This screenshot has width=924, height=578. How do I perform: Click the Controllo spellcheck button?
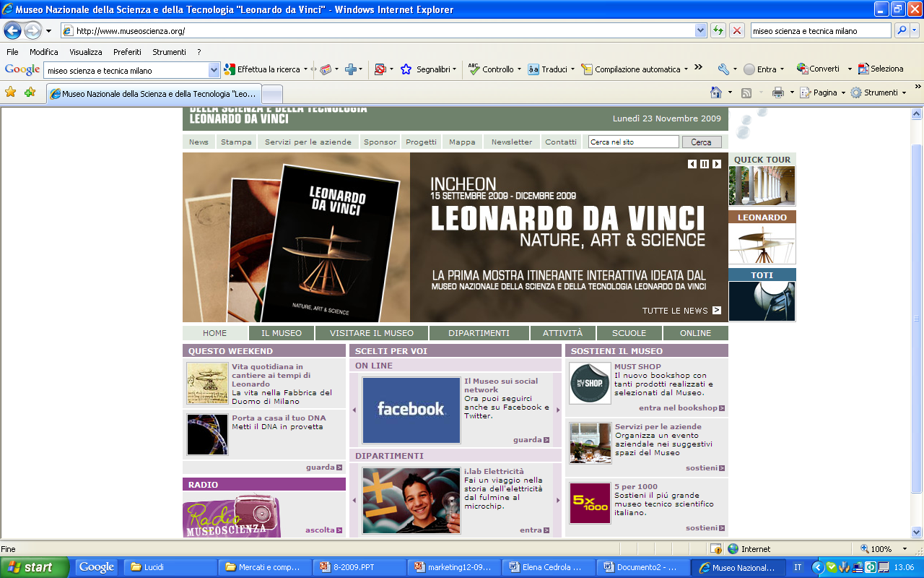click(x=491, y=69)
